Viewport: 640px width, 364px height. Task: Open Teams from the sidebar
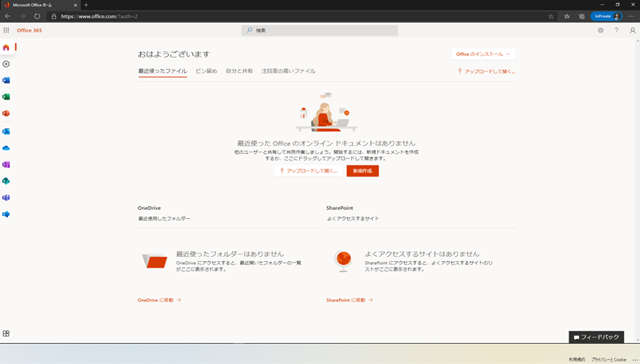pyautogui.click(x=6, y=198)
